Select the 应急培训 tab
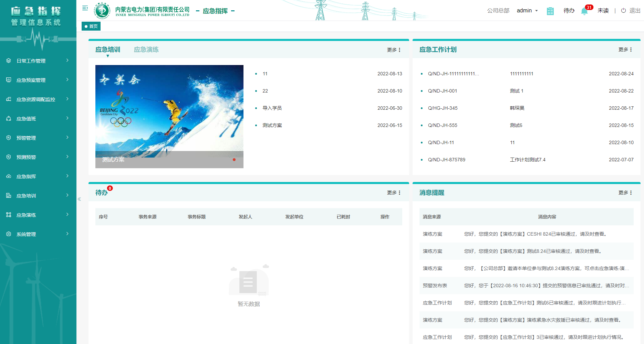644x344 pixels. (x=108, y=50)
